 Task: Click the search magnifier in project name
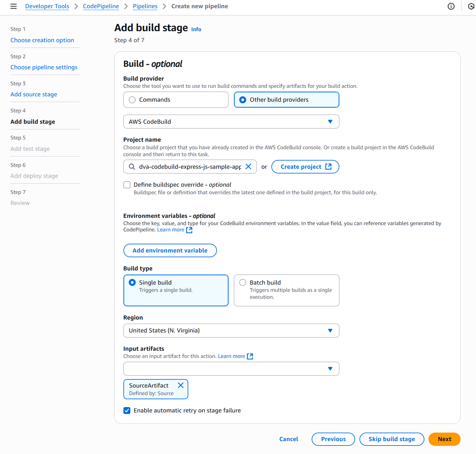click(x=132, y=167)
